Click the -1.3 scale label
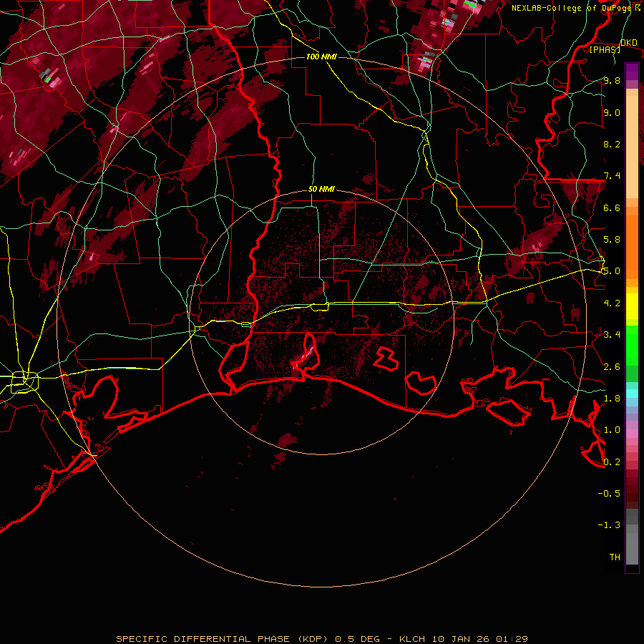 point(609,525)
